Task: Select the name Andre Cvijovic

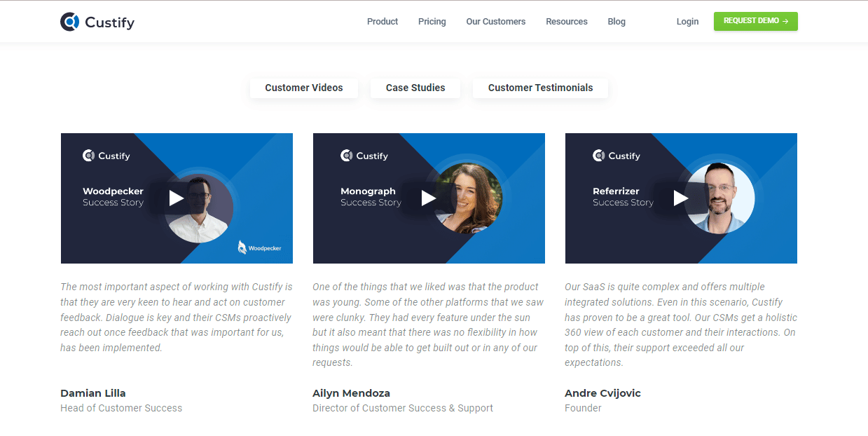Action: (x=603, y=393)
